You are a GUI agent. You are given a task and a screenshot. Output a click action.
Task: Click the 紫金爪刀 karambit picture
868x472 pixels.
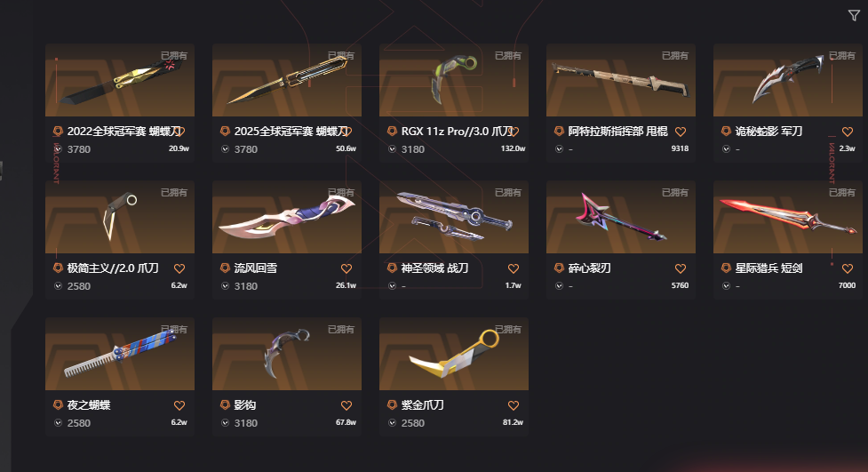pos(454,354)
